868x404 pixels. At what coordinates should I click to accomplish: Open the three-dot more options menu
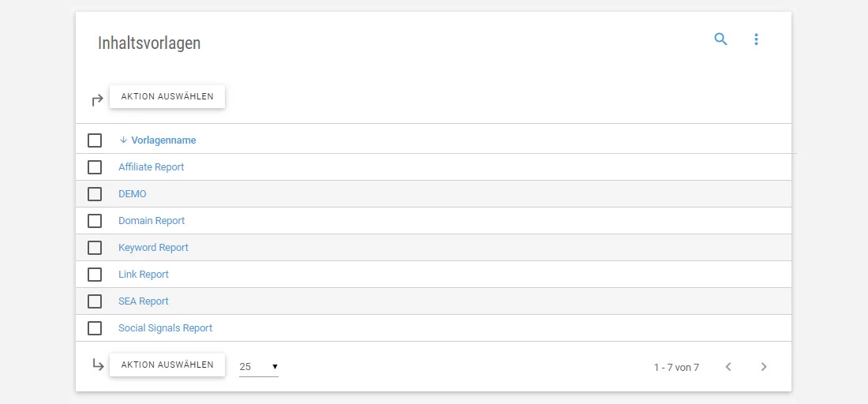point(756,39)
